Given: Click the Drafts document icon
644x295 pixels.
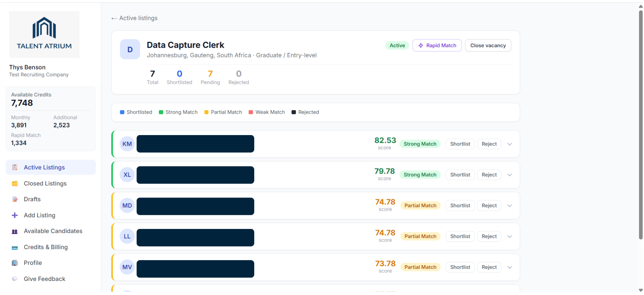Looking at the screenshot, I should coord(15,199).
